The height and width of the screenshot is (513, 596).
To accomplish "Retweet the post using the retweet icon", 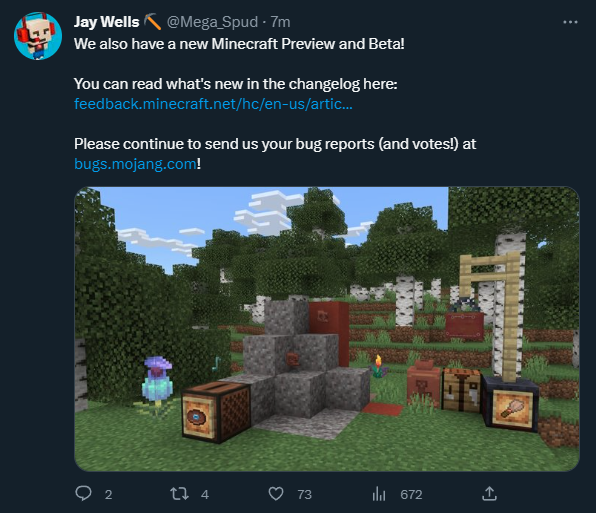I will 179,494.
